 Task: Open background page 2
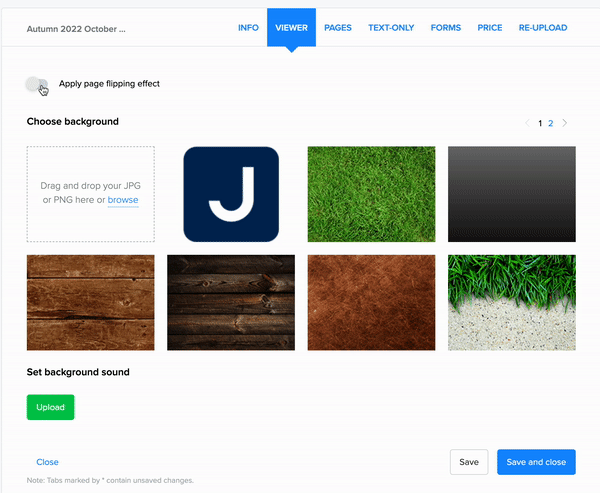pos(550,123)
